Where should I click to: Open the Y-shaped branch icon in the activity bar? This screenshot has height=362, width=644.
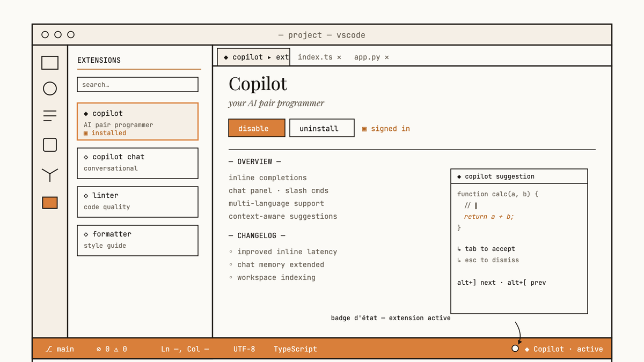point(50,174)
